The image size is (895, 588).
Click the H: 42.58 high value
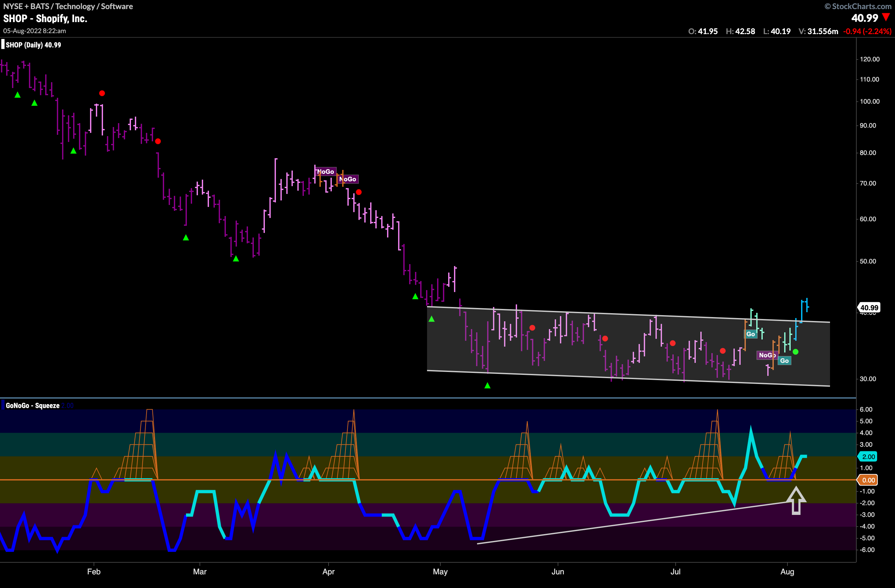740,31
